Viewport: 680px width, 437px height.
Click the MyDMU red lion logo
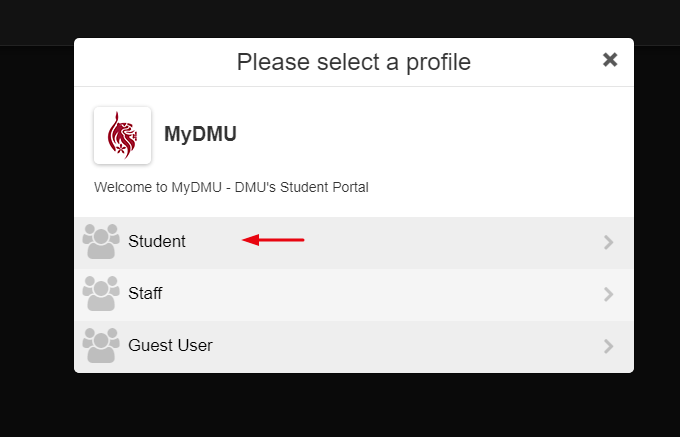122,135
